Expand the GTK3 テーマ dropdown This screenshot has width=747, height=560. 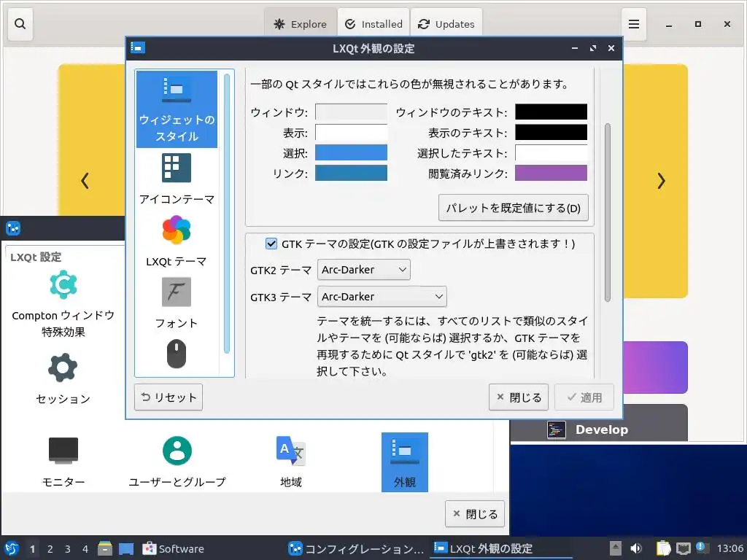[382, 297]
